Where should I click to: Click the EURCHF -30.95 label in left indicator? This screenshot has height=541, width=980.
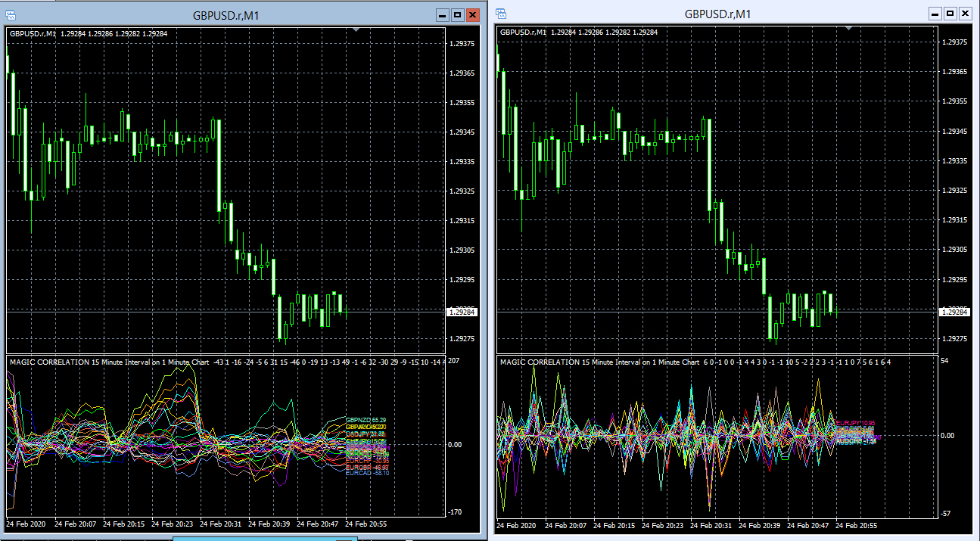coord(367,459)
